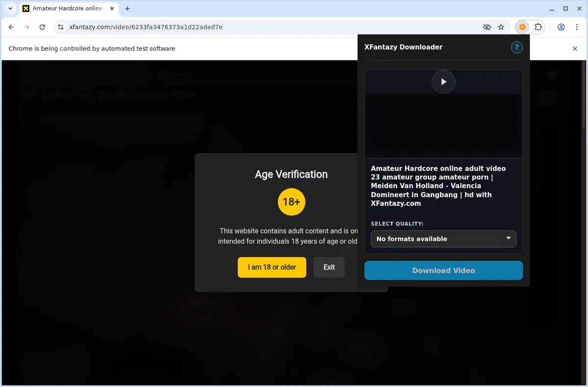Click the XFantazy Downloader extension icon
The height and width of the screenshot is (387, 588).
click(522, 27)
